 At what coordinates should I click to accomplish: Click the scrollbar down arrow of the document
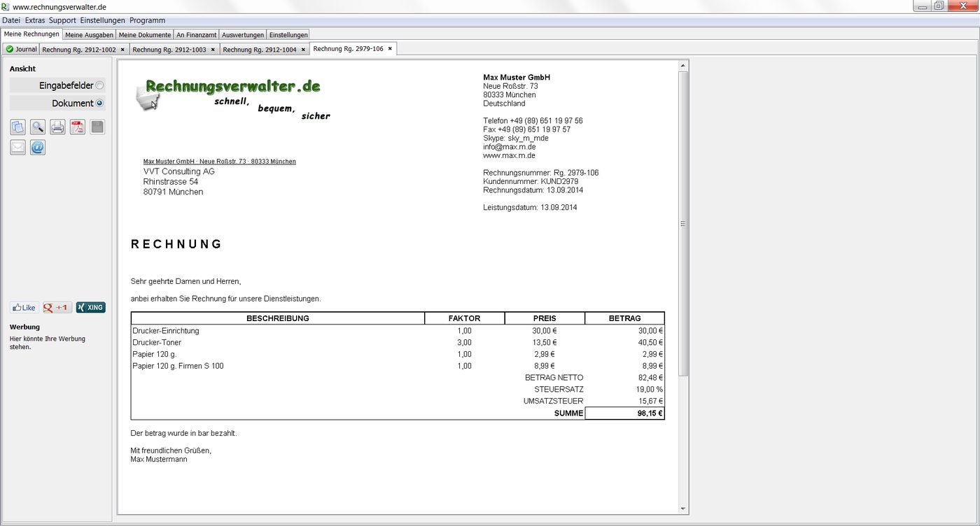[x=683, y=509]
